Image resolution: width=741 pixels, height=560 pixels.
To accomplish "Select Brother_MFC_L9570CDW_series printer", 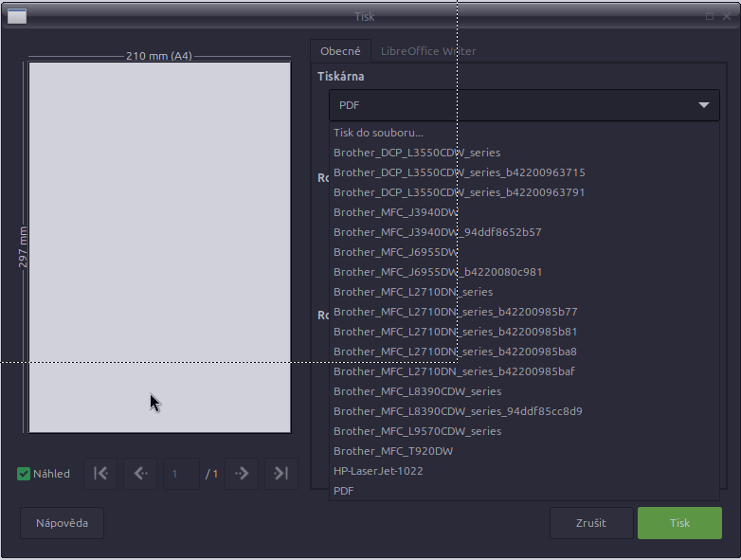I will (x=417, y=431).
